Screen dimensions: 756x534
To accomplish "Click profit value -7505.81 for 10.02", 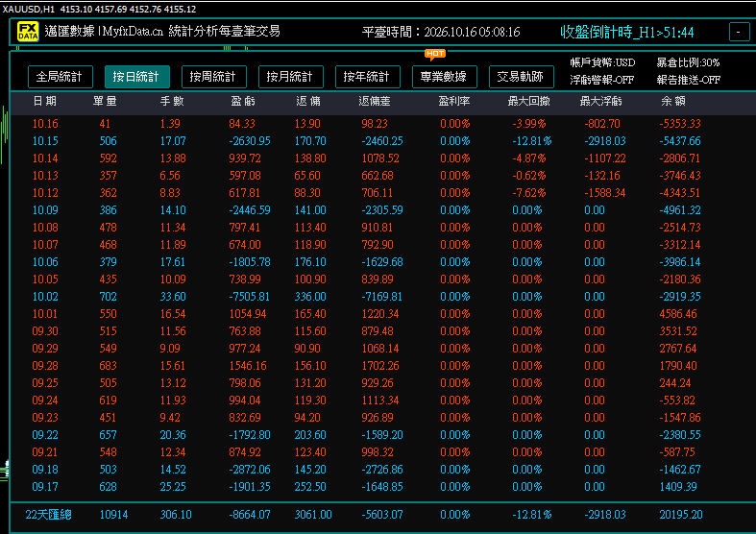I will click(249, 297).
